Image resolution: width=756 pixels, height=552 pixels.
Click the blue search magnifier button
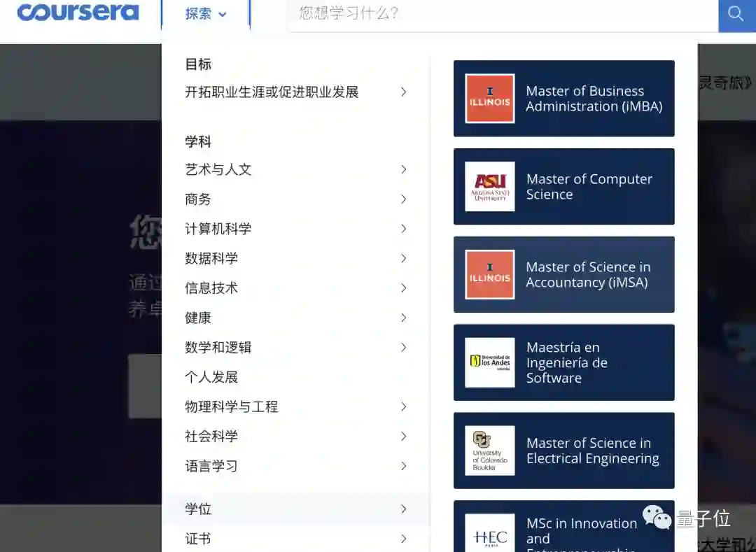(x=736, y=15)
